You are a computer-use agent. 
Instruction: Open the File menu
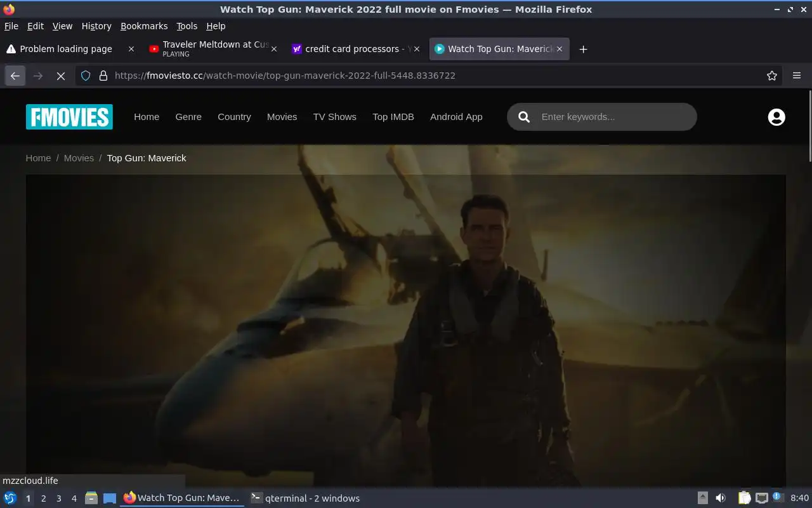point(11,26)
